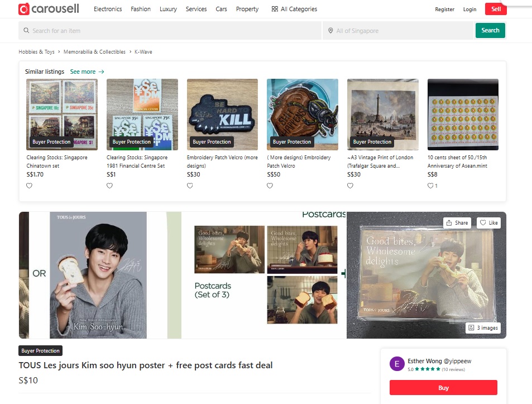
Task: Open the yellow stamp sheet thumbnail
Action: (463, 115)
